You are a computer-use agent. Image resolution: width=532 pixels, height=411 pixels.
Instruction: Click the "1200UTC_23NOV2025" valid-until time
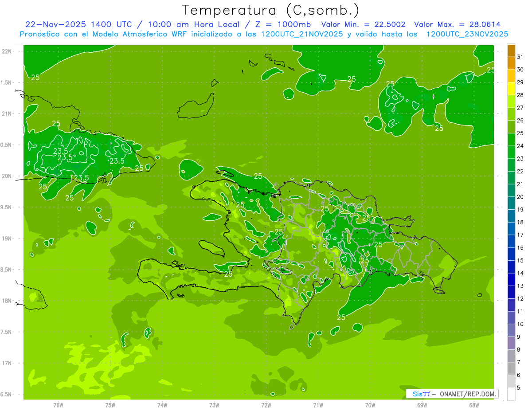(467, 34)
